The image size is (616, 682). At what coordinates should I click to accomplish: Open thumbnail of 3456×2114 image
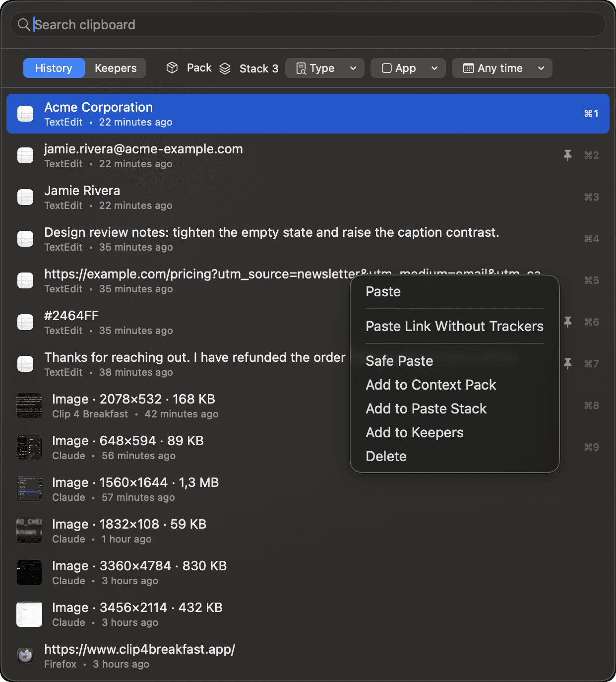29,614
